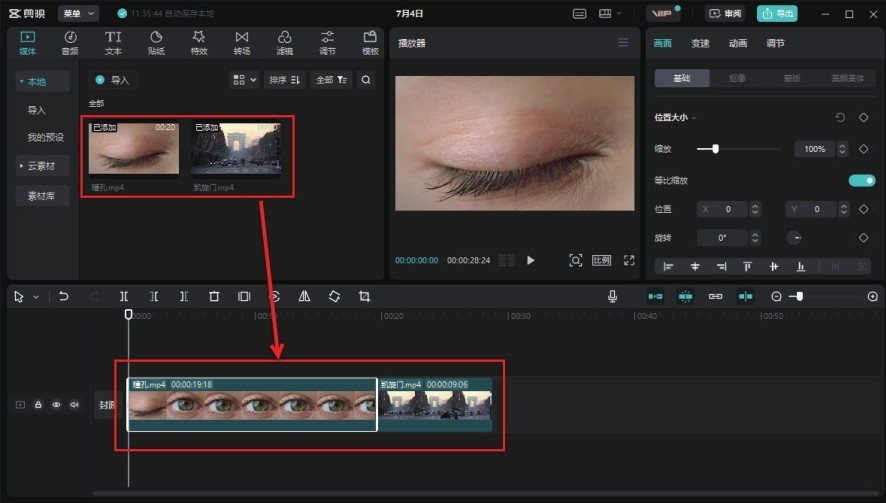
Task: Open the 音频 audio panel
Action: (70, 43)
